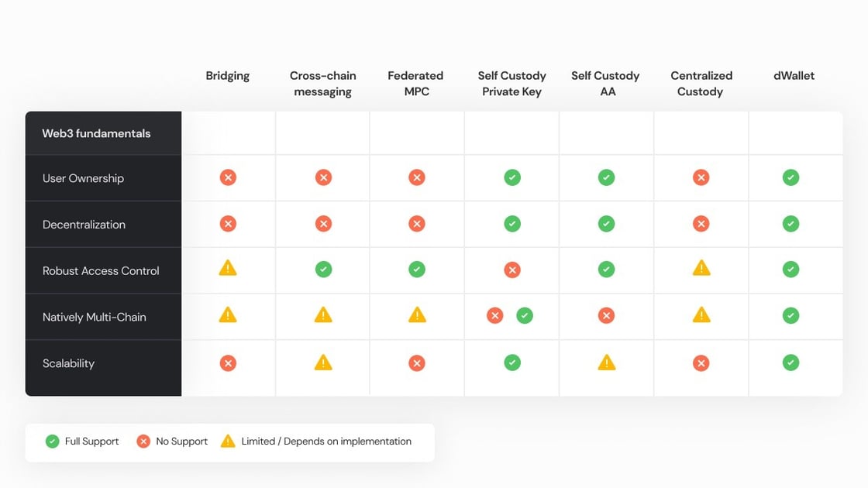The height and width of the screenshot is (488, 868).
Task: Click Self Custody AA Natively Multi-Chain X
Action: 607,315
